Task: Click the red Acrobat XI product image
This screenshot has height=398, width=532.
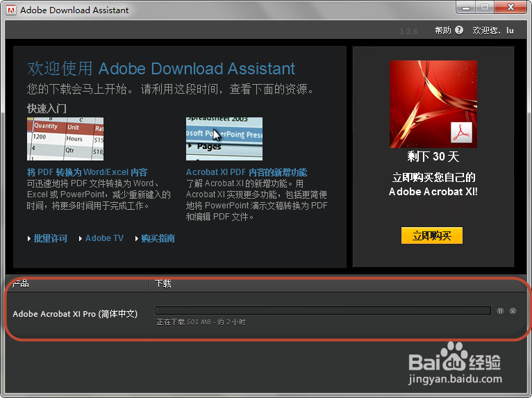Action: 433,104
